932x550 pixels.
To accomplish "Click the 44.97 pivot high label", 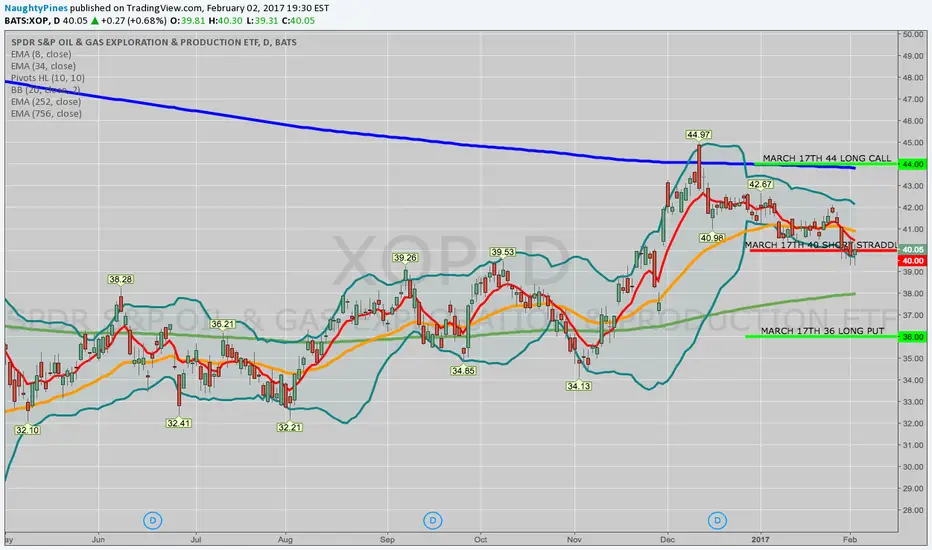I will [x=698, y=135].
